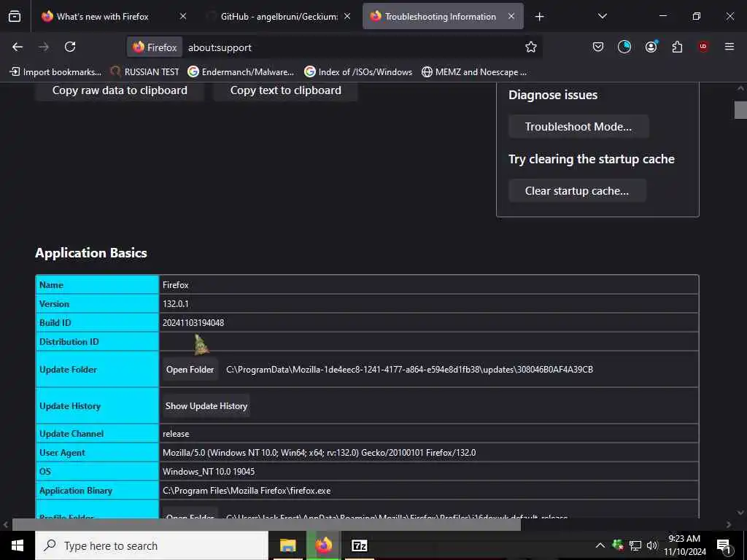Expand the list all tabs chevron
Image resolution: width=747 pixels, height=560 pixels.
602,16
